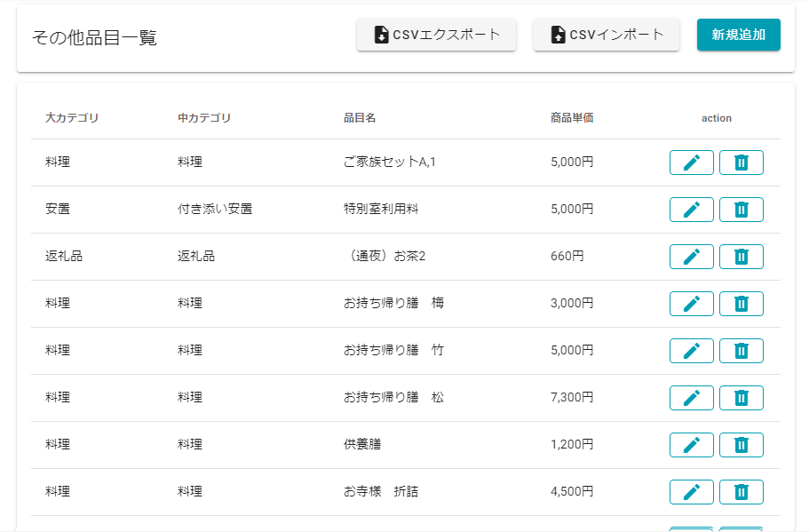Remove the （通夜）お茶2 item
This screenshot has height=532, width=809.
point(741,257)
